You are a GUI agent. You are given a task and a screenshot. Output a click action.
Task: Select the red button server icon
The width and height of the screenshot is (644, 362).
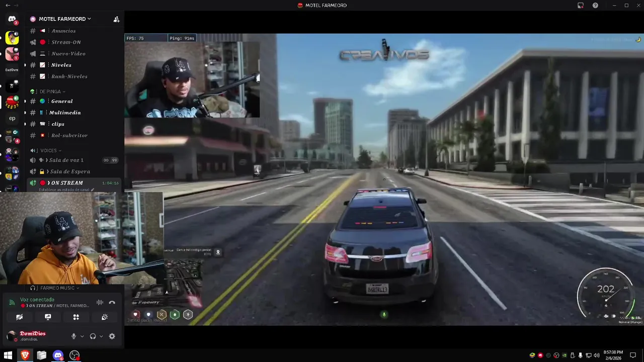click(x=12, y=102)
